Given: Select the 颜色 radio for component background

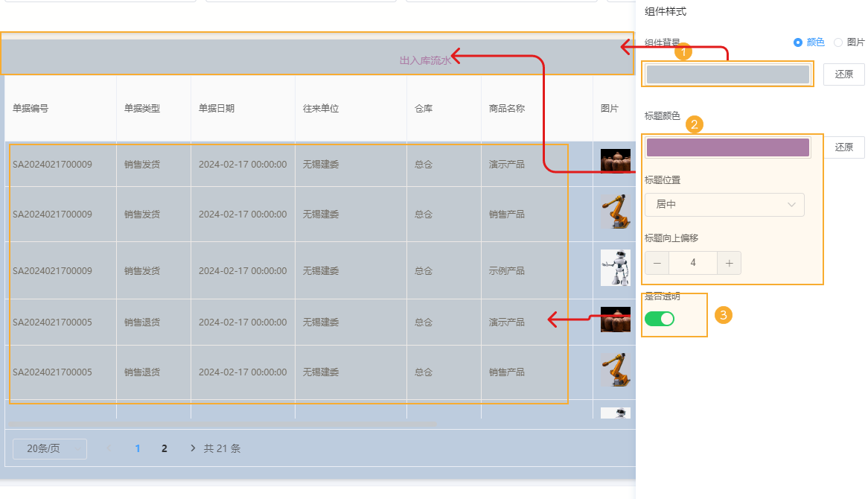Looking at the screenshot, I should pos(797,42).
